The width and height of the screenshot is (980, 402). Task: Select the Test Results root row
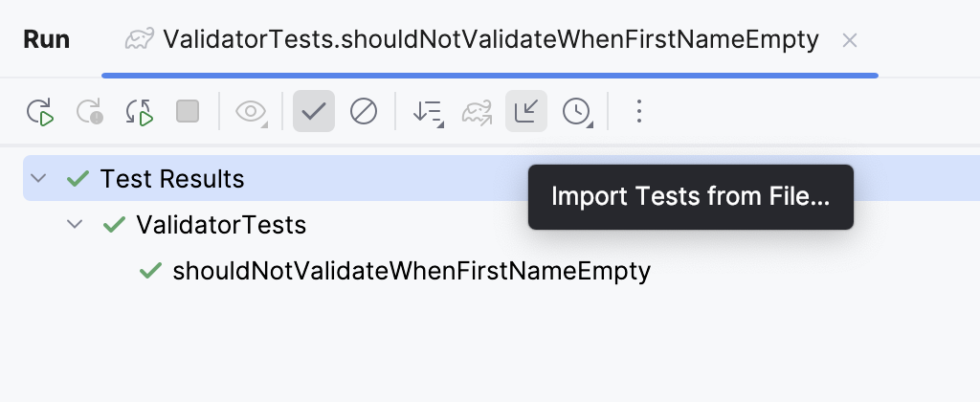[x=172, y=179]
